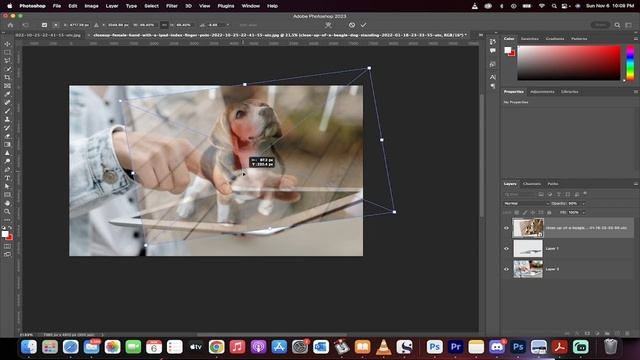Toggle Quick Mask mode in toolbar
This screenshot has height=360, width=640.
(7, 246)
